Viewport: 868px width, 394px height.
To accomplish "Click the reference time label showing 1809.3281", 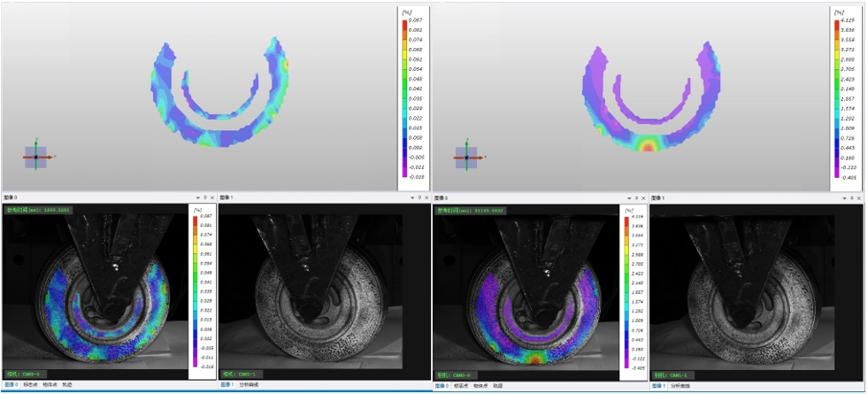I will coord(39,210).
